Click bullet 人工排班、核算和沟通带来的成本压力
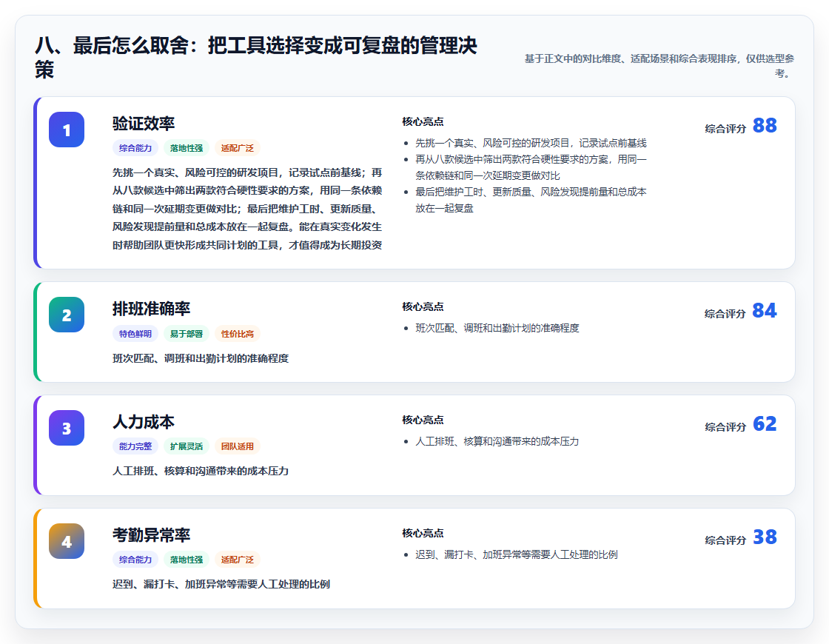The image size is (829, 644). (x=497, y=441)
